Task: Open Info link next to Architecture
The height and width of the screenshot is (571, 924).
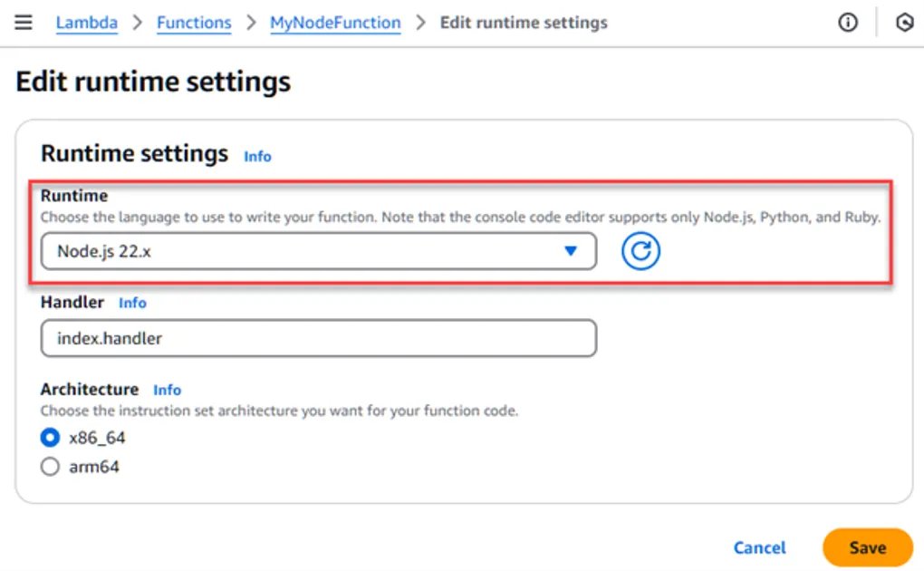Action: (x=167, y=390)
